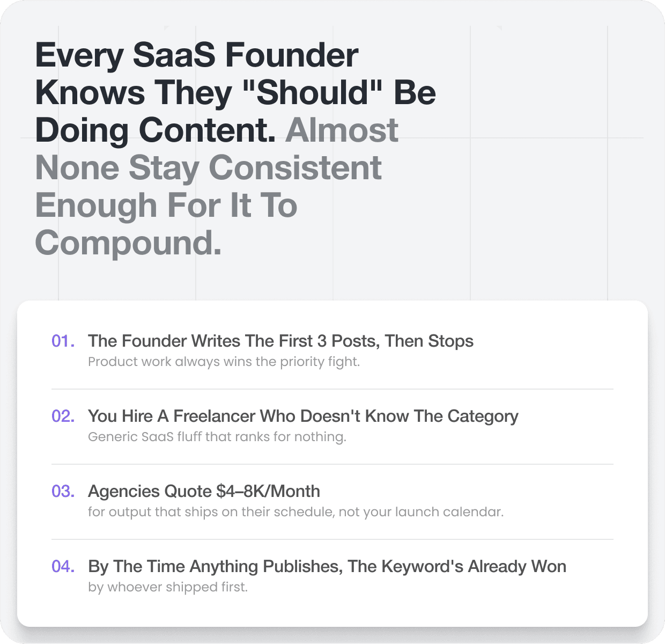Open "Agencies Quote $4–8K/Month" item title
Image resolution: width=665 pixels, height=644 pixels.
click(x=204, y=492)
